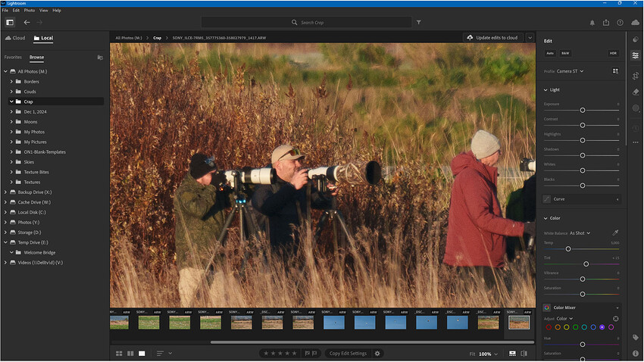The width and height of the screenshot is (644, 362).
Task: Open the notifications bell
Action: pyautogui.click(x=592, y=23)
